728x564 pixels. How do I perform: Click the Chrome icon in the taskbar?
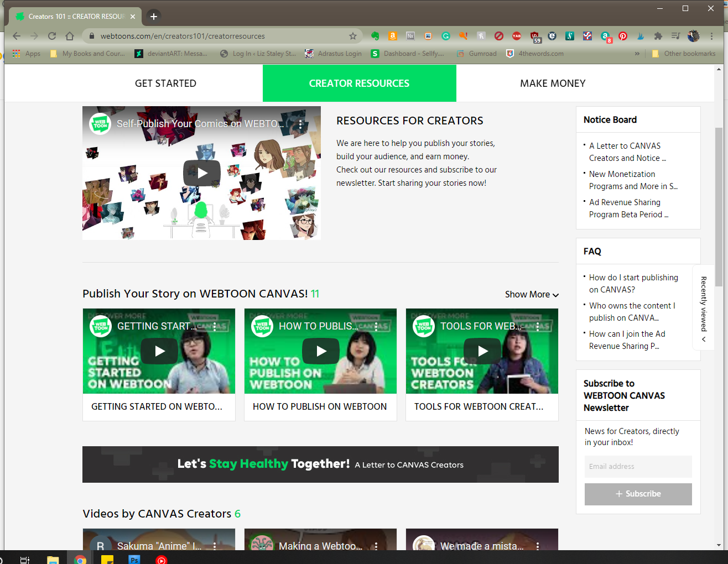tap(80, 559)
